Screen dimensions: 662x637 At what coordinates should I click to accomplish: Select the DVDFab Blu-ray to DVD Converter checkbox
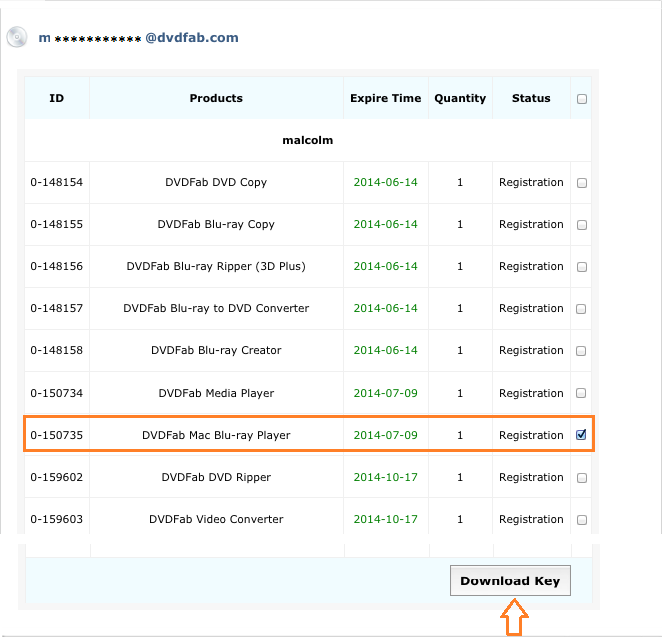pos(581,309)
